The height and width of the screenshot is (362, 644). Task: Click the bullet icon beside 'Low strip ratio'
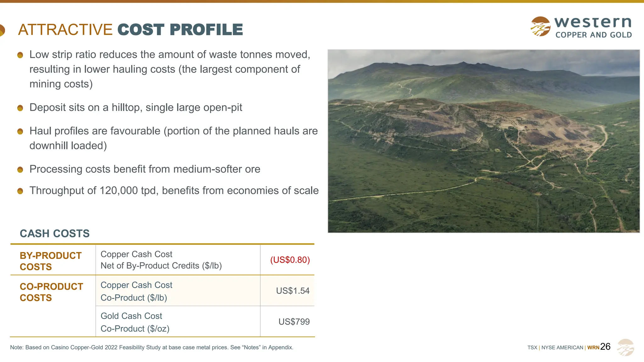pyautogui.click(x=20, y=55)
